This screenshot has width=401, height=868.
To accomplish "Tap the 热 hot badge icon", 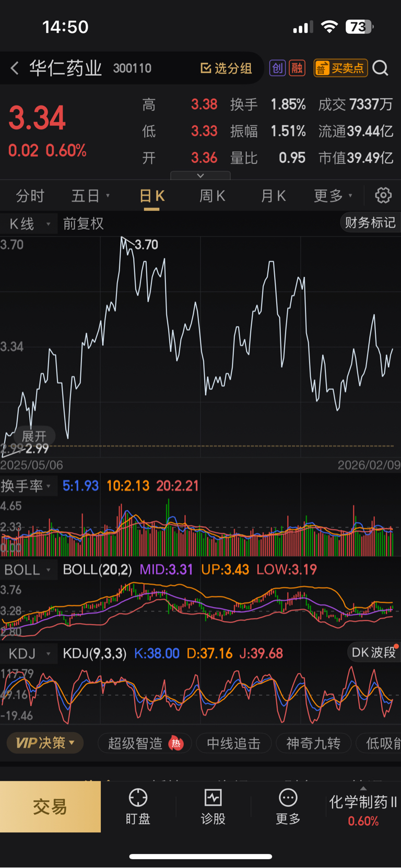I will click(176, 743).
